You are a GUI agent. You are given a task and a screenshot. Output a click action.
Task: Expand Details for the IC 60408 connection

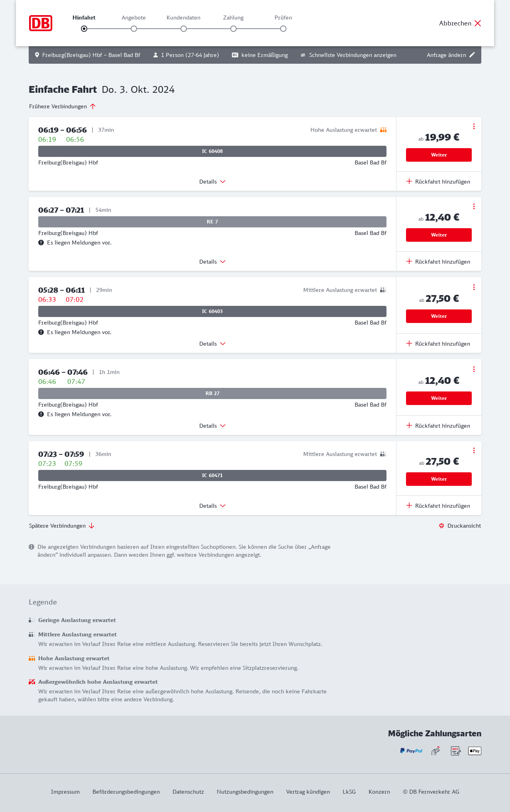(212, 182)
